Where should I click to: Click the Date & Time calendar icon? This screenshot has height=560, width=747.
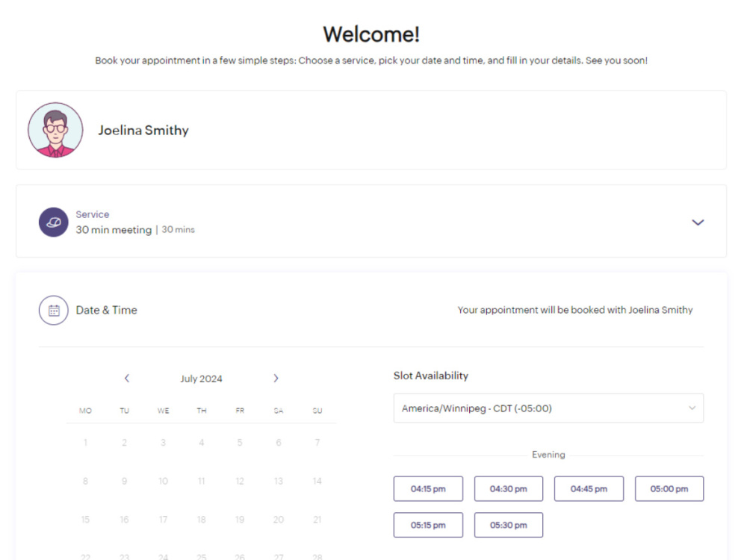pyautogui.click(x=53, y=311)
